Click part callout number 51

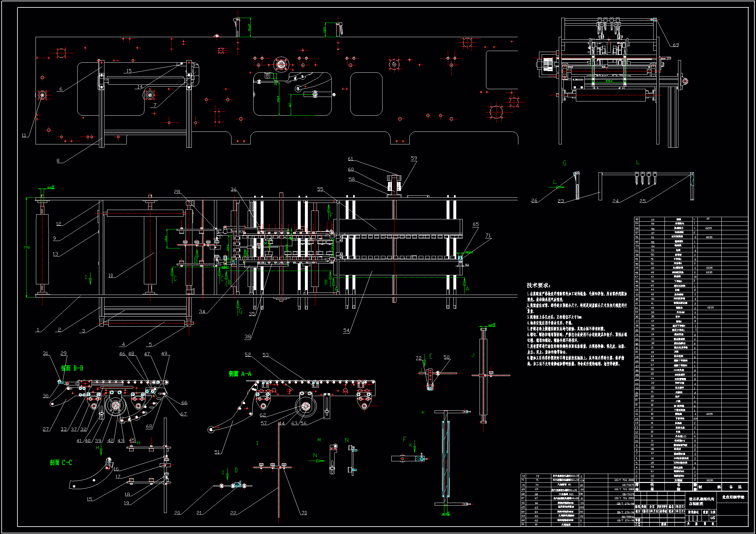pos(217,452)
